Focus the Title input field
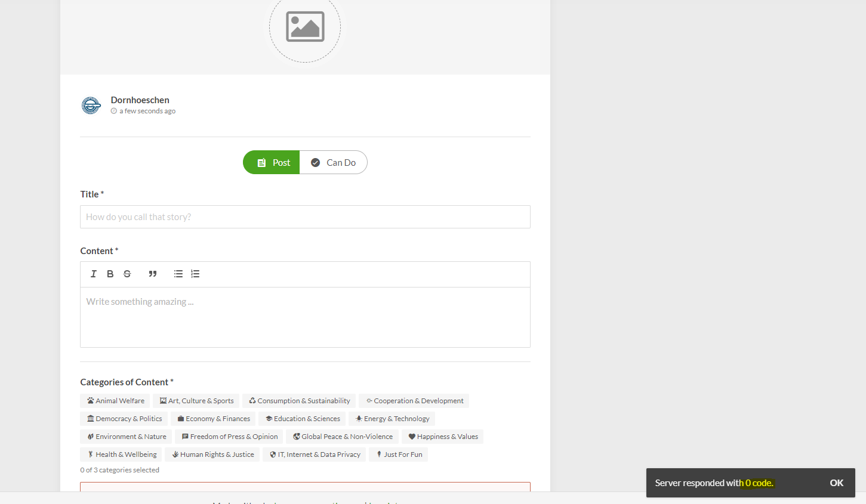 [x=305, y=217]
